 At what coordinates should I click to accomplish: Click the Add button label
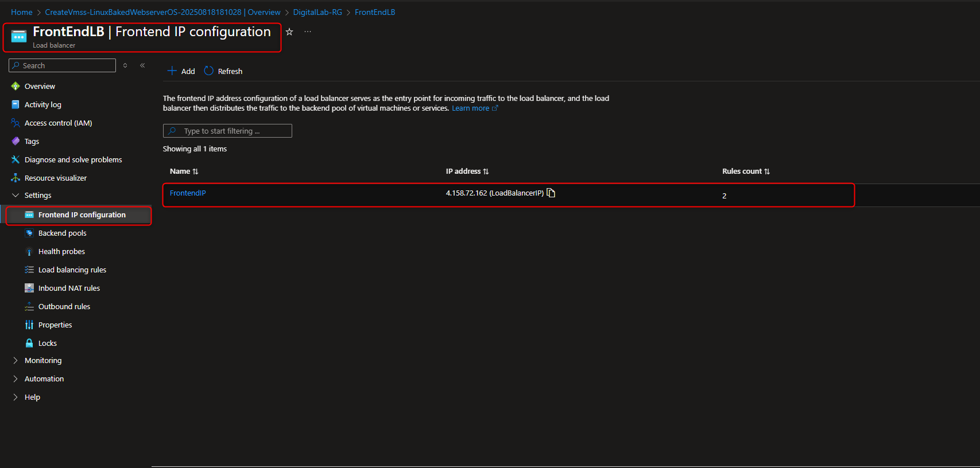coord(188,71)
